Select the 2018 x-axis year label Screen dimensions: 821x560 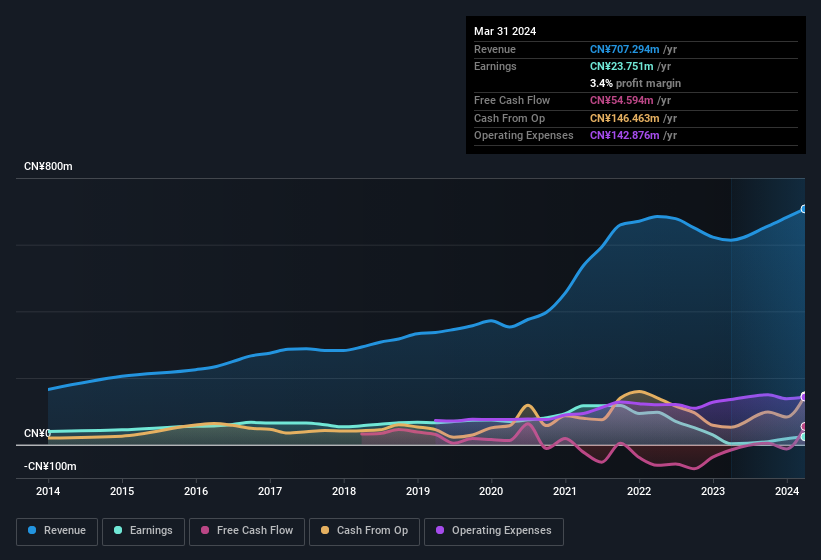tap(344, 491)
